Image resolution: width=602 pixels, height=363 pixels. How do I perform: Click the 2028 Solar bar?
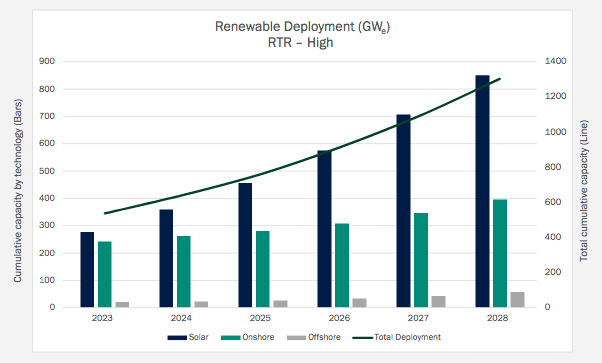(x=483, y=191)
